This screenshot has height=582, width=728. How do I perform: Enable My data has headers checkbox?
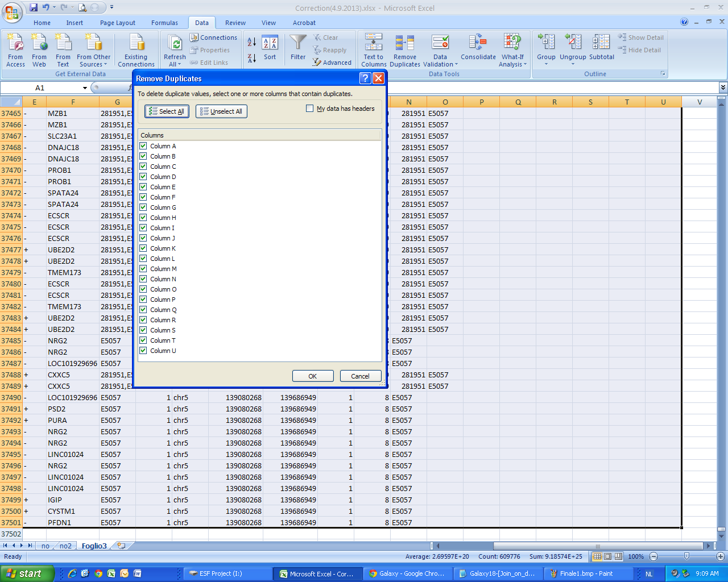(x=310, y=109)
